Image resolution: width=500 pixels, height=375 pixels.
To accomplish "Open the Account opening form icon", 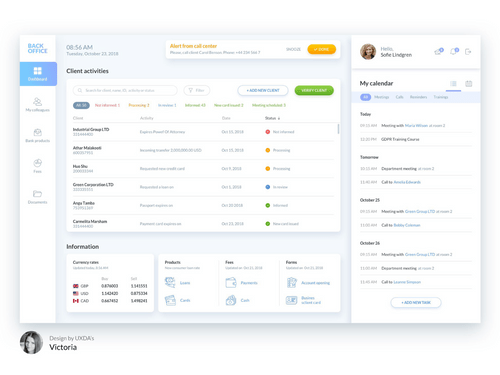I will pos(291,283).
